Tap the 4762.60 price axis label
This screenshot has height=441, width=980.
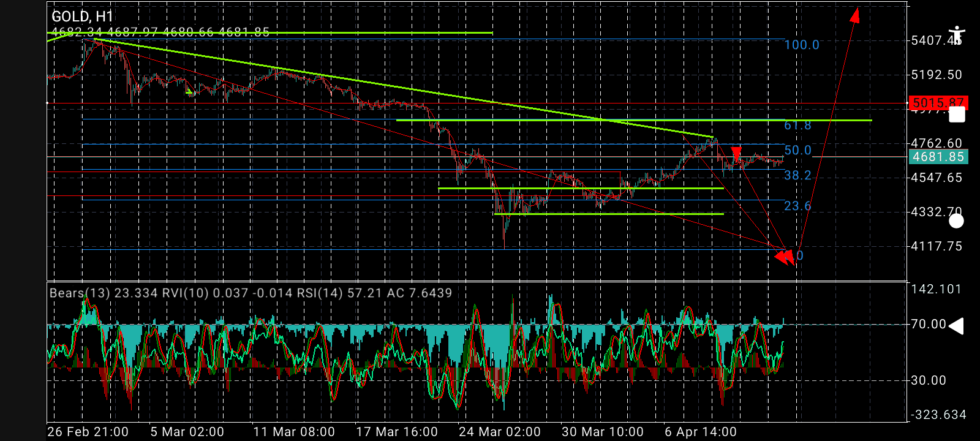click(x=937, y=143)
